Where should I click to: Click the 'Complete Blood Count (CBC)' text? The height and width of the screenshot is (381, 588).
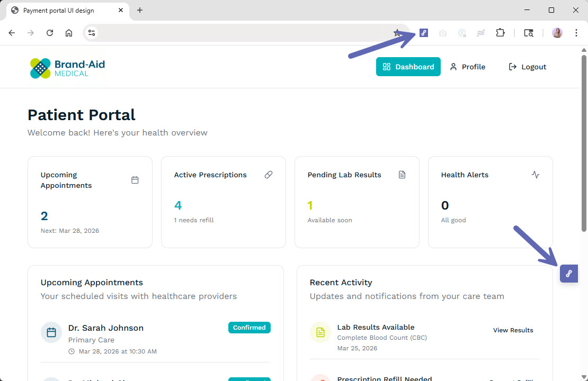coord(382,338)
